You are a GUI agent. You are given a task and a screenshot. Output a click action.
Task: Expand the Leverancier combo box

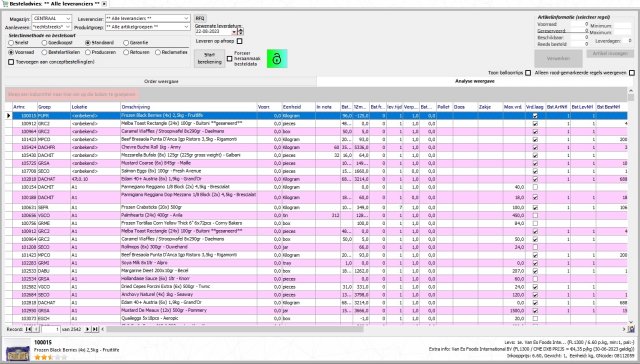[x=186, y=18]
